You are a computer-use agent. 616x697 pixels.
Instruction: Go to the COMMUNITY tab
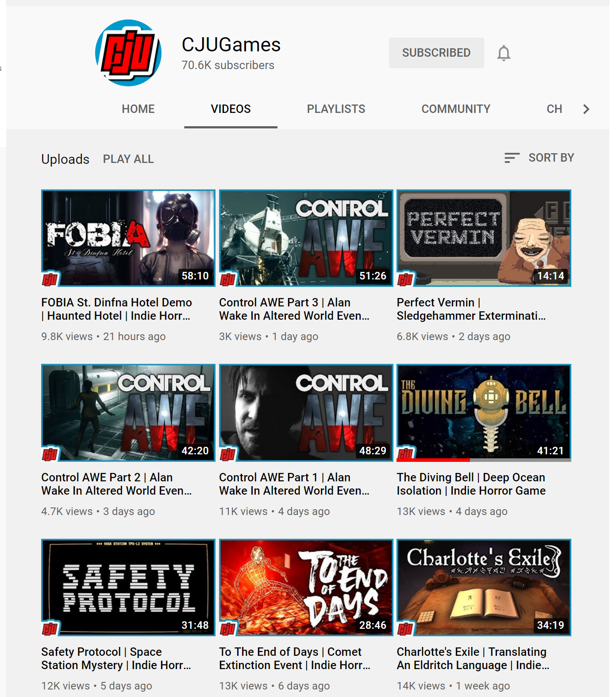pyautogui.click(x=455, y=109)
